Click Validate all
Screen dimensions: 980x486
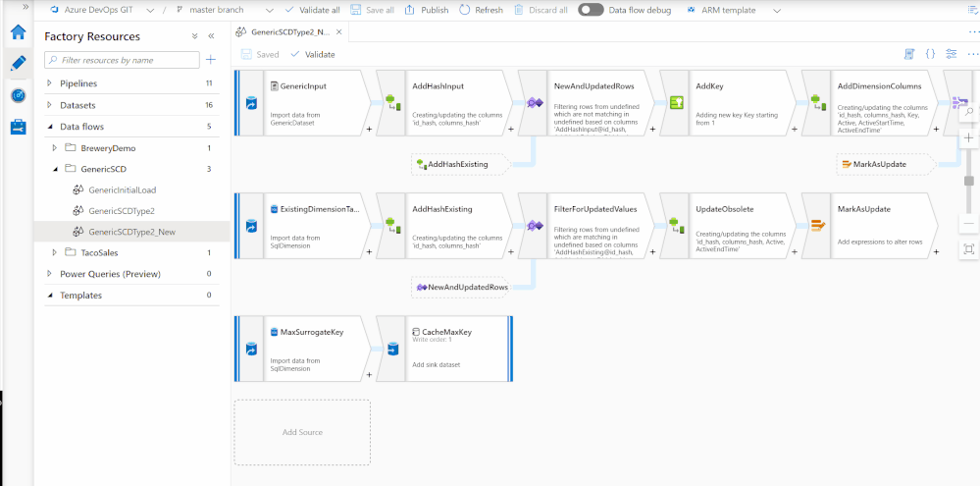pos(312,10)
